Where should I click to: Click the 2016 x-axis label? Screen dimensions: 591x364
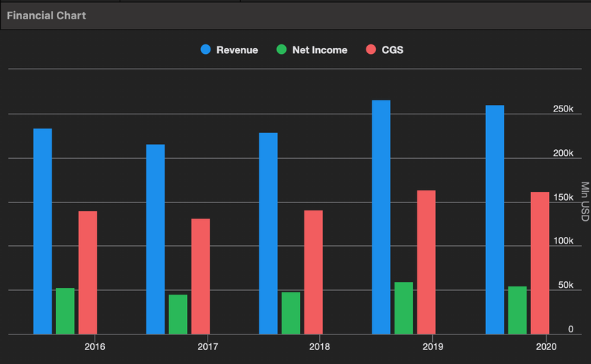(x=95, y=347)
